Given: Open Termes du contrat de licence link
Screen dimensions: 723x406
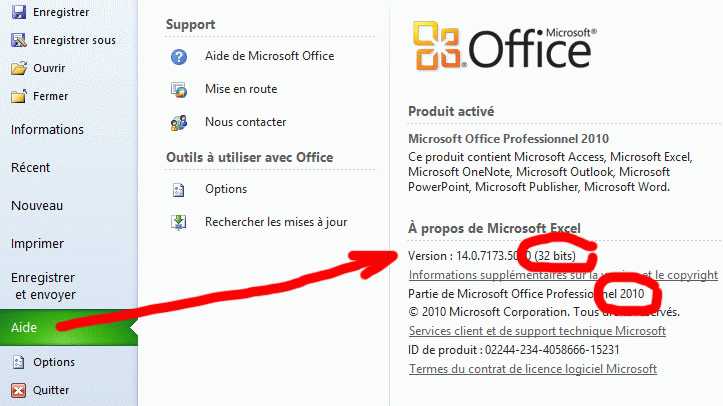Looking at the screenshot, I should point(533,369).
